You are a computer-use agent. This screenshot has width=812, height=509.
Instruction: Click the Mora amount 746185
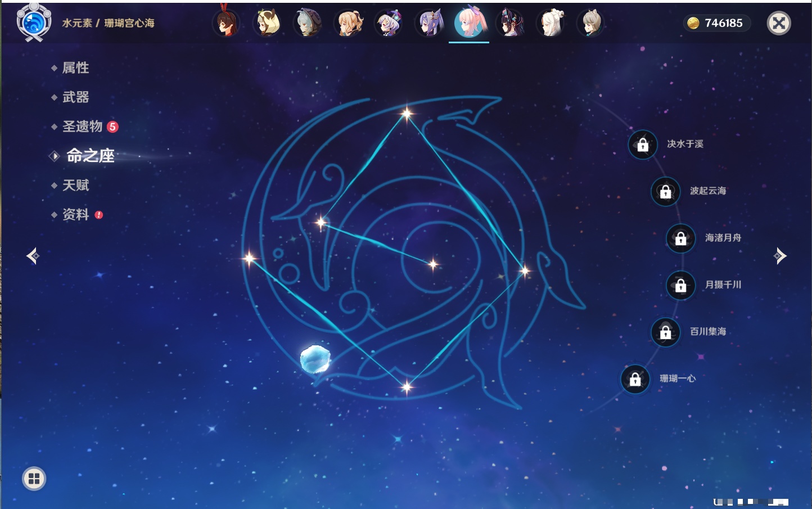pyautogui.click(x=724, y=23)
